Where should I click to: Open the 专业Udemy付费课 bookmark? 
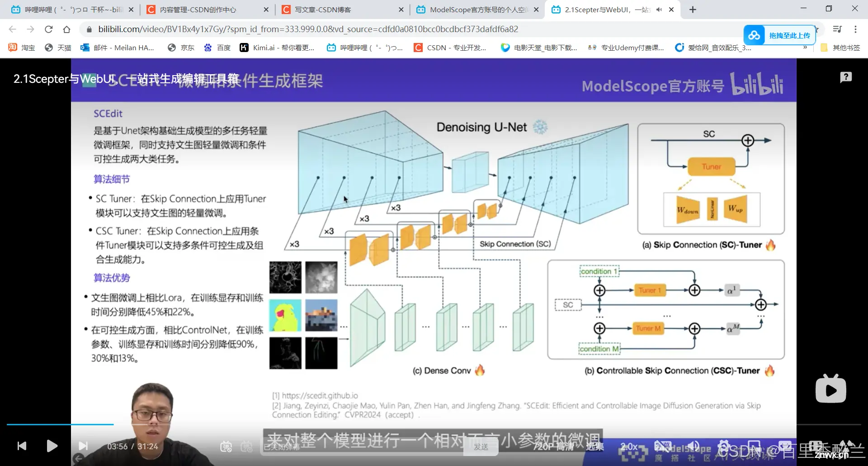(x=626, y=48)
